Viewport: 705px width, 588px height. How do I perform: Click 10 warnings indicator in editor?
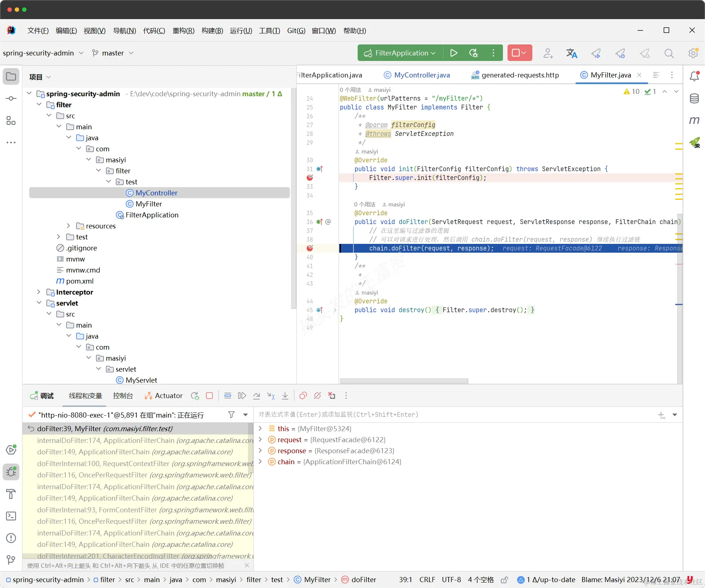tap(632, 91)
